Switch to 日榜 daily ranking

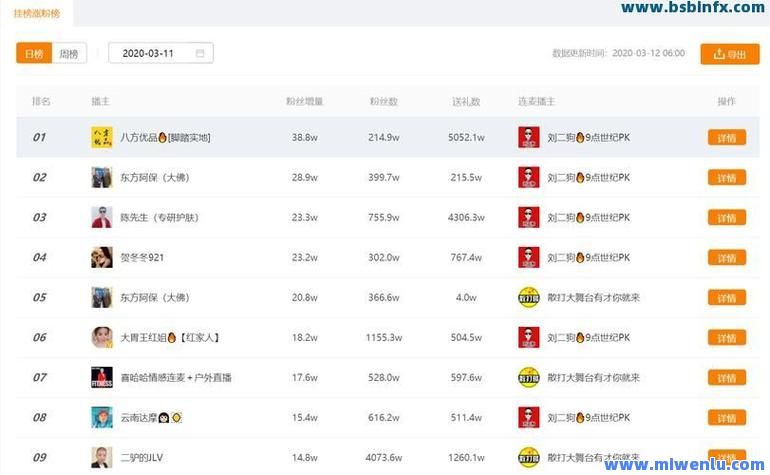pyautogui.click(x=34, y=54)
